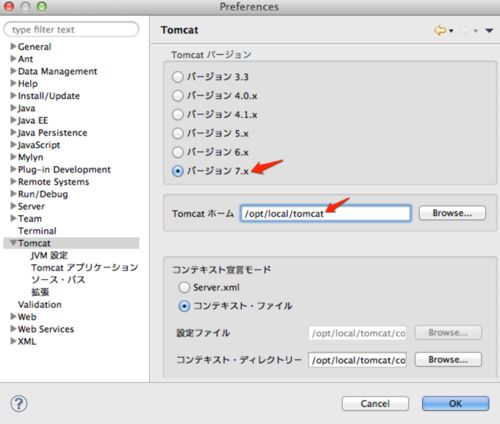The image size is (500, 424).
Task: Select the Validation preferences entry
Action: coord(40,304)
